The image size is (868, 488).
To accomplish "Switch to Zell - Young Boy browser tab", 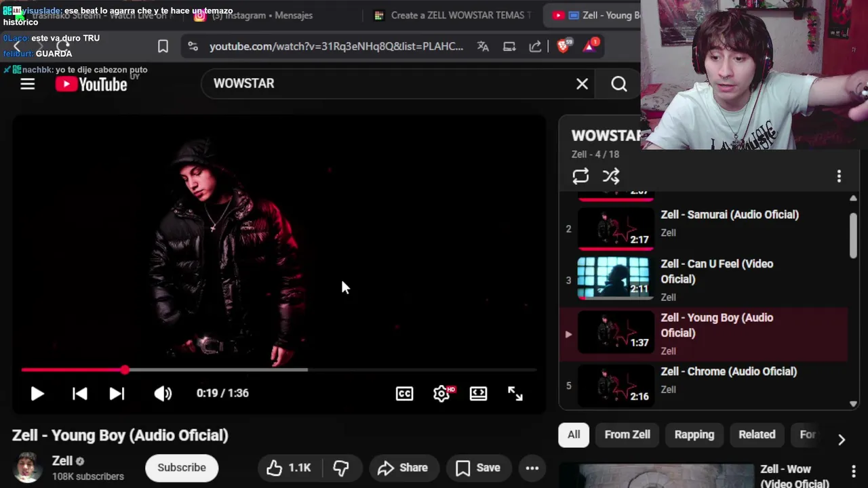I will click(593, 15).
